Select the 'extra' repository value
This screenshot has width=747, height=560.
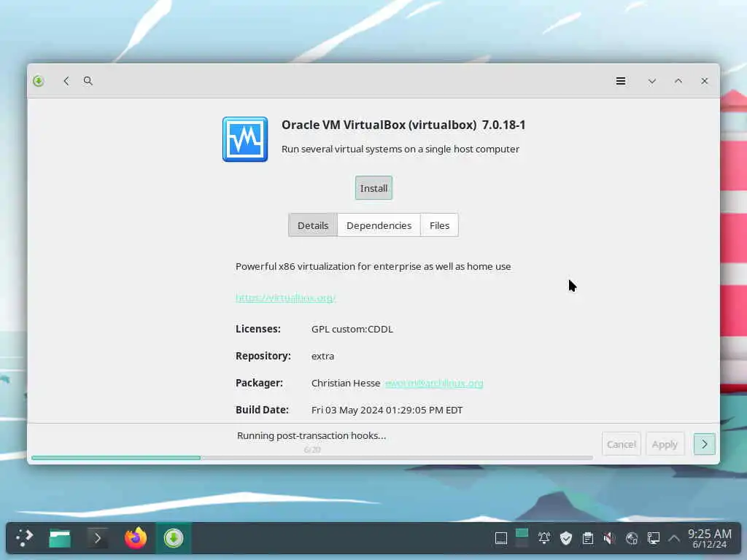322,356
